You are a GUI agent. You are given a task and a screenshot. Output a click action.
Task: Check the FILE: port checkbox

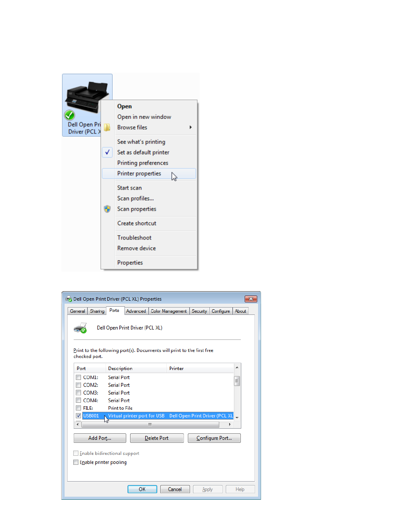click(78, 408)
